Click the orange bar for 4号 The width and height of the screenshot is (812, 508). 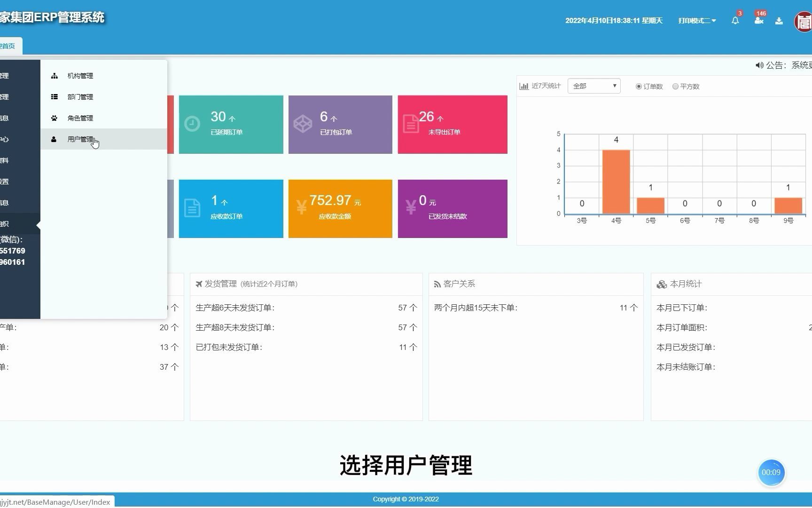pos(616,182)
